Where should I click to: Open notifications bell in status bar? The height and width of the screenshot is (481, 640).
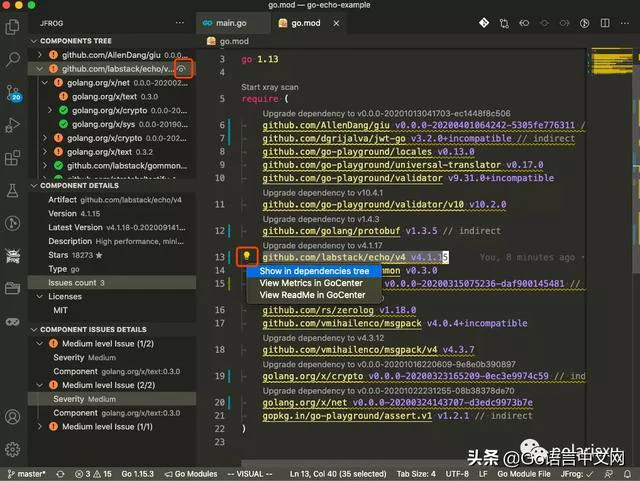[x=627, y=474]
